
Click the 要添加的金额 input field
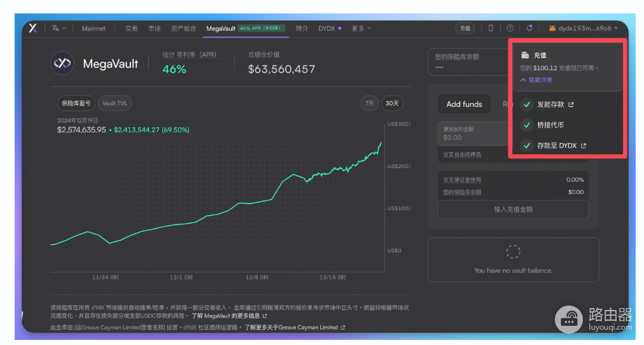473,134
